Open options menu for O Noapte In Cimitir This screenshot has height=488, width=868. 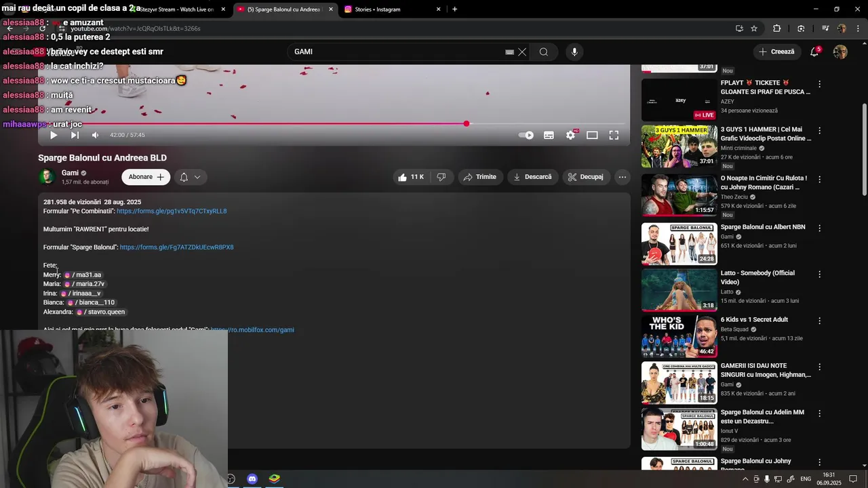(x=819, y=180)
